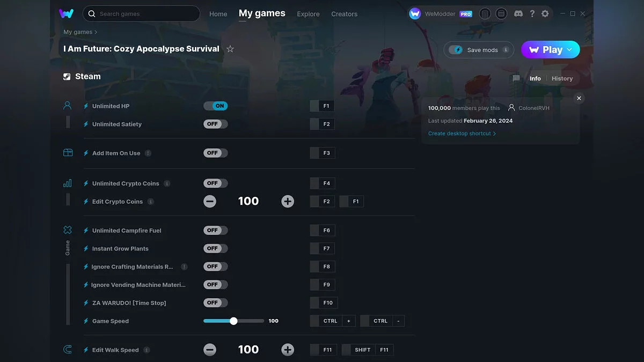Turn on Instant Grow Plants
This screenshot has height=362, width=644.
(x=216, y=249)
